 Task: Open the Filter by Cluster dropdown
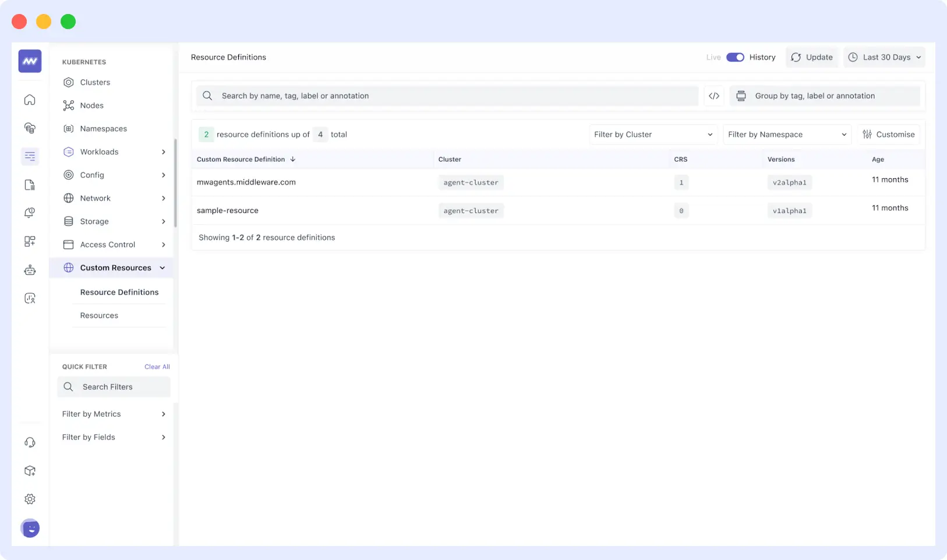click(652, 134)
